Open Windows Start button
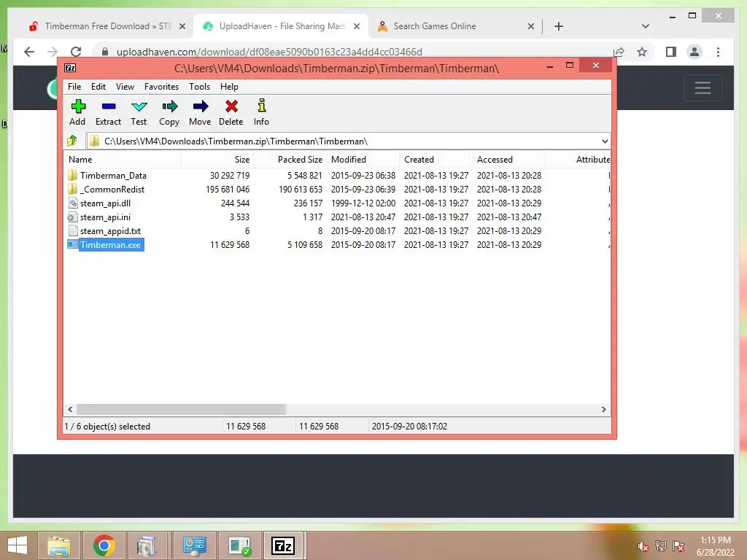 click(18, 545)
